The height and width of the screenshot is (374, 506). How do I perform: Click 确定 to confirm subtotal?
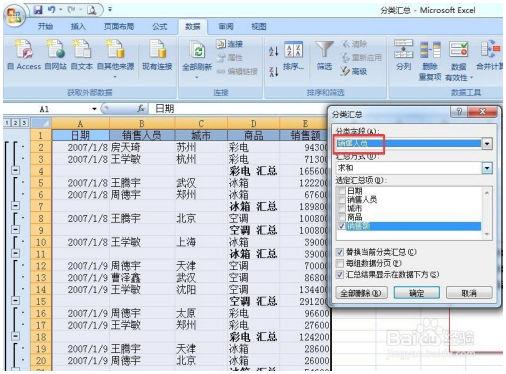[x=417, y=293]
